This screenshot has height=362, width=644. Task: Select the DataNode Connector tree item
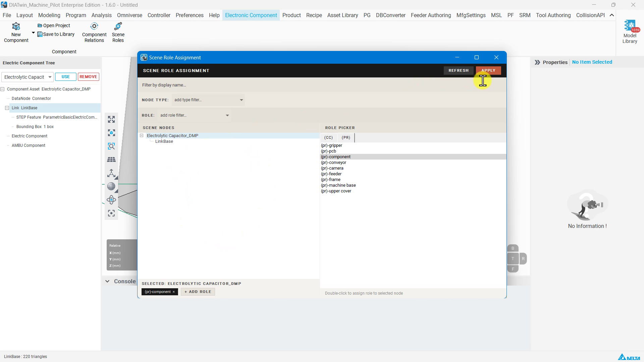coord(31,99)
